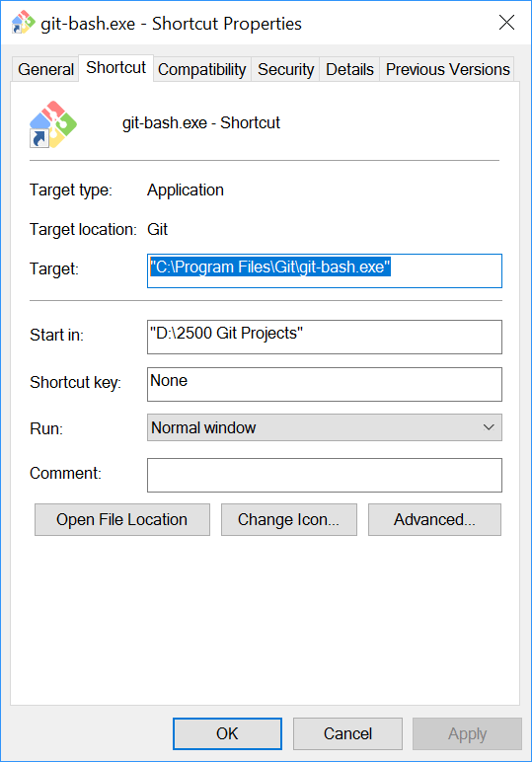Click the 'Comment:' label
Viewport: 532px width, 762px height.
point(65,473)
